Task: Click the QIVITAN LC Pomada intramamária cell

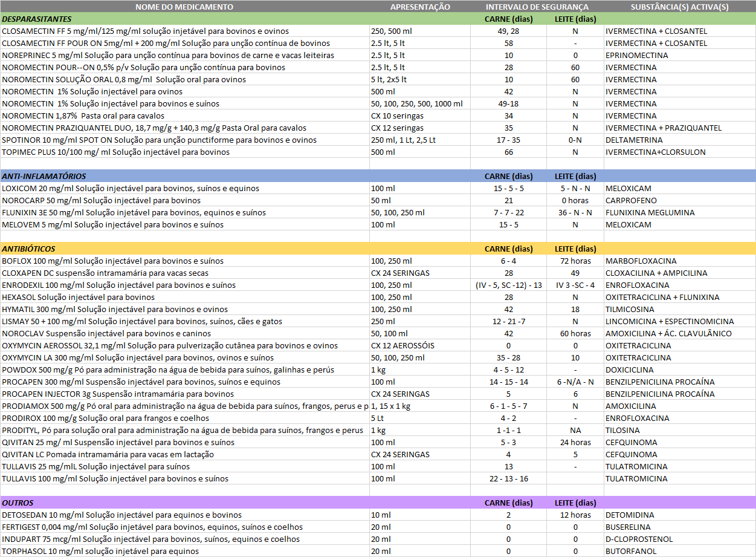Action: pyautogui.click(x=184, y=454)
